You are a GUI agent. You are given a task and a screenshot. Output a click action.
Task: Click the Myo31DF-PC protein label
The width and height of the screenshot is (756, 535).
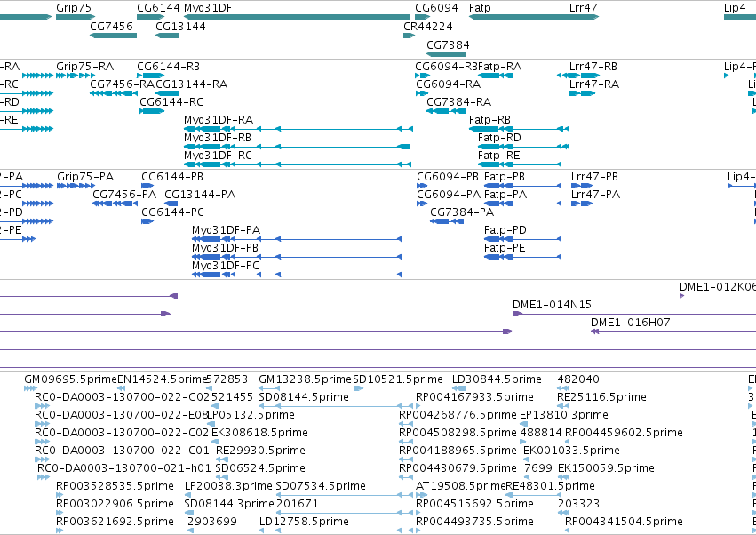(226, 267)
